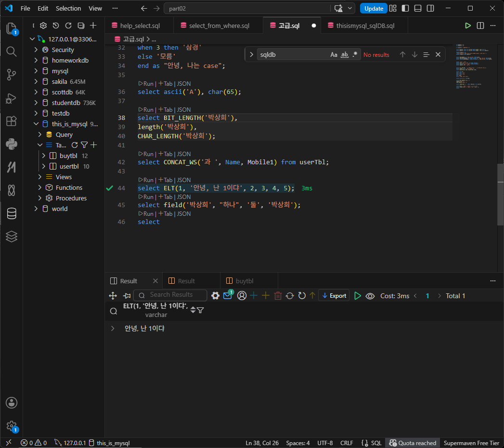The height and width of the screenshot is (448, 504).
Task: Switch to thisismysql_sqlDB.sql tab
Action: (x=364, y=26)
